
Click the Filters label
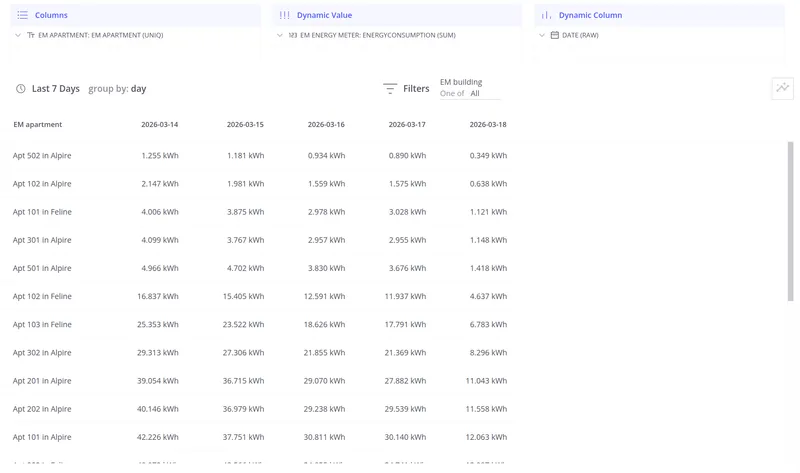[x=416, y=89]
